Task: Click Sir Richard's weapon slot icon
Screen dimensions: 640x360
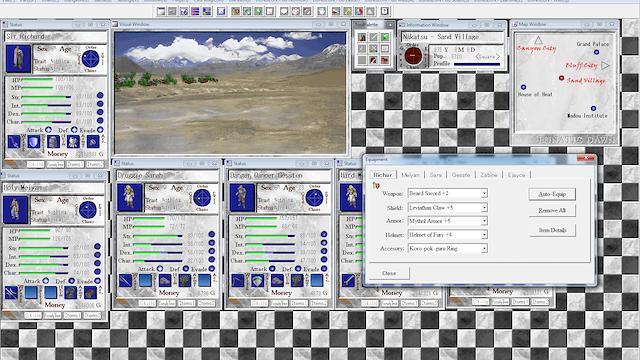Action: [x=14, y=142]
